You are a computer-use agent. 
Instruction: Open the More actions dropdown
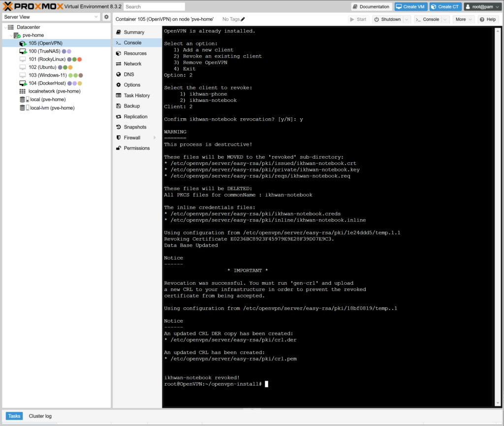click(464, 19)
